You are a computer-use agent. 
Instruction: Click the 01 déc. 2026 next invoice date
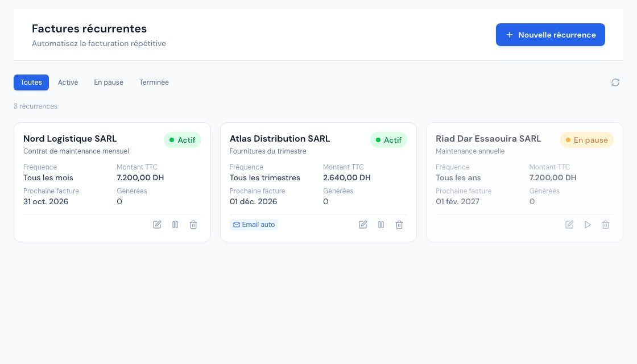click(x=253, y=201)
